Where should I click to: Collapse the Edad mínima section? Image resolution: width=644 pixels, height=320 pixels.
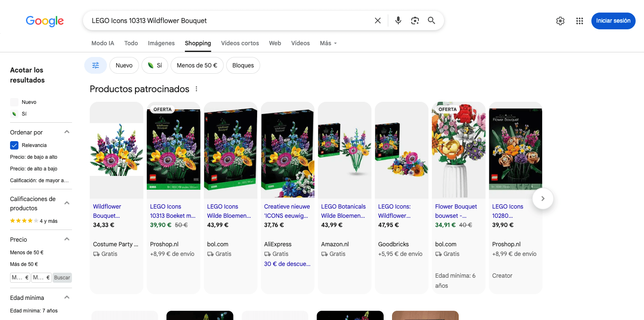tap(67, 297)
